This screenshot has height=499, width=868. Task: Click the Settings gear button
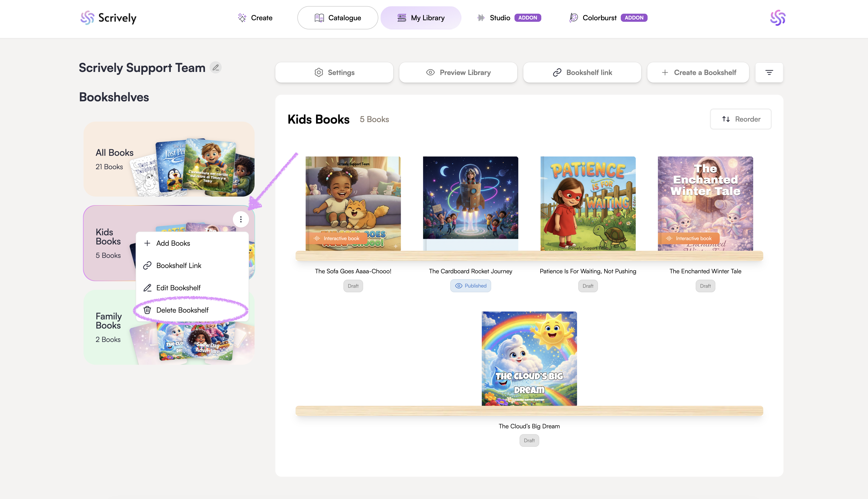pos(334,72)
